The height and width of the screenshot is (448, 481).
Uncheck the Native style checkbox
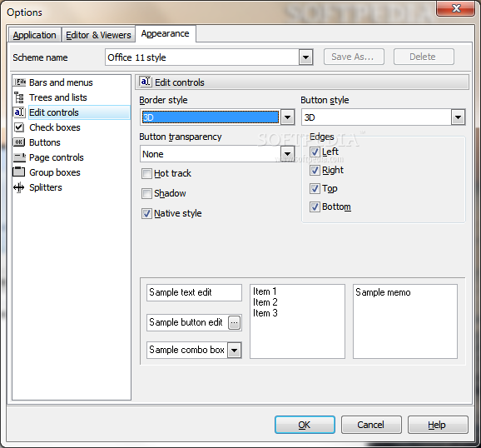pos(146,213)
